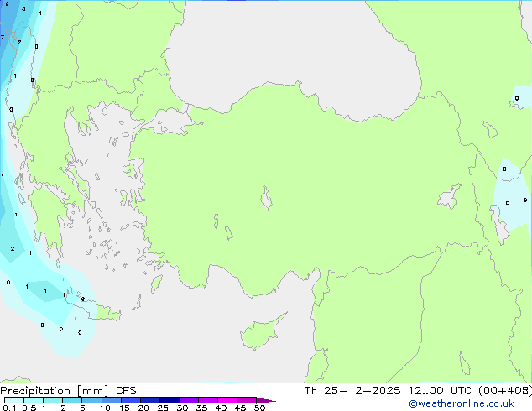Click the legend label '25'
This screenshot has width=532, height=411.
pos(163,408)
